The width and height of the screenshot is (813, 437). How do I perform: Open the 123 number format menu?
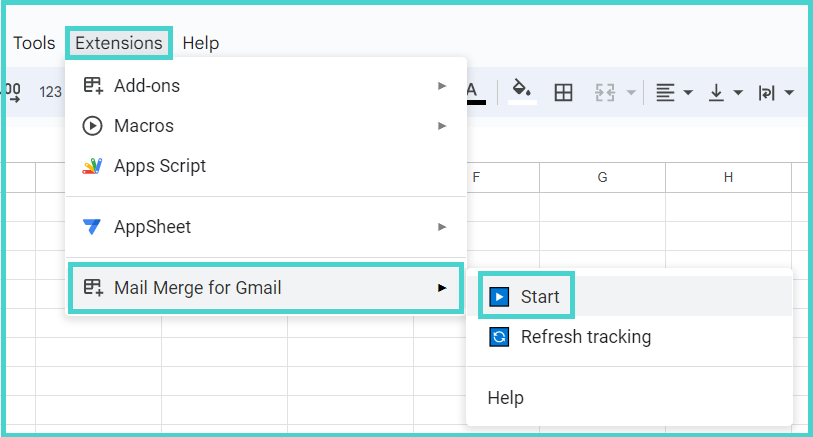pyautogui.click(x=50, y=92)
